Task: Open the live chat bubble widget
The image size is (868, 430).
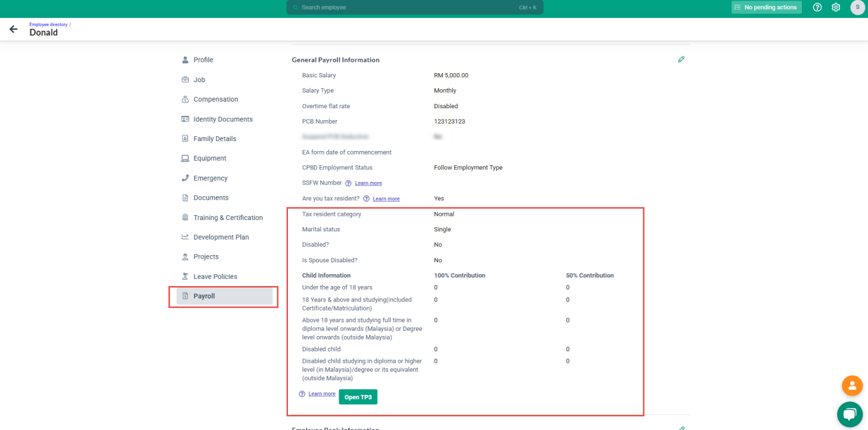Action: pyautogui.click(x=850, y=414)
